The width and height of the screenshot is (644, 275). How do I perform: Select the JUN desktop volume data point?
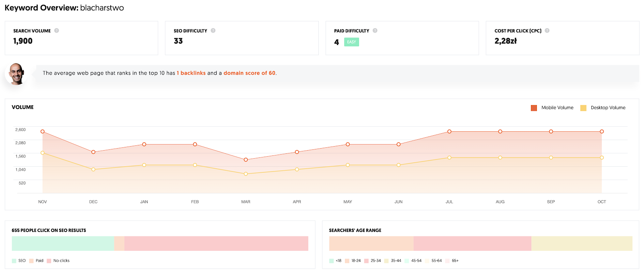click(398, 165)
